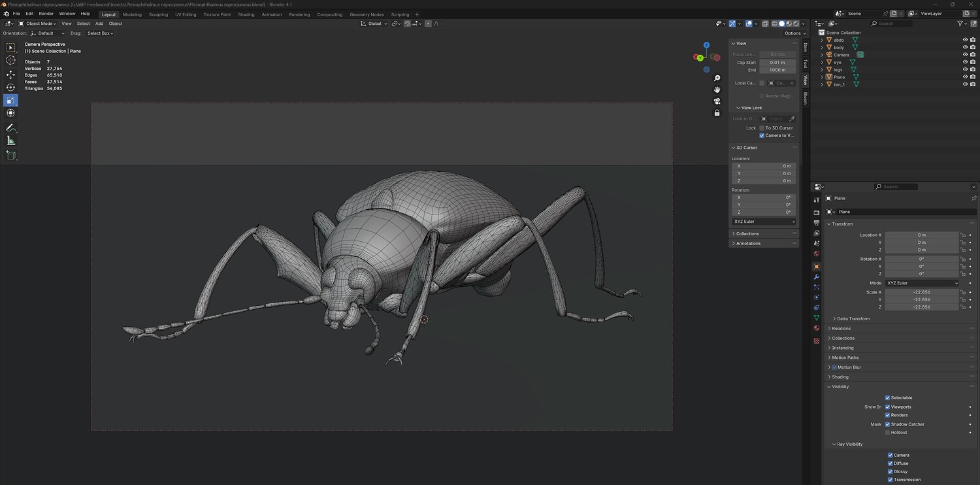
Task: Open the Render menu
Action: [46, 14]
